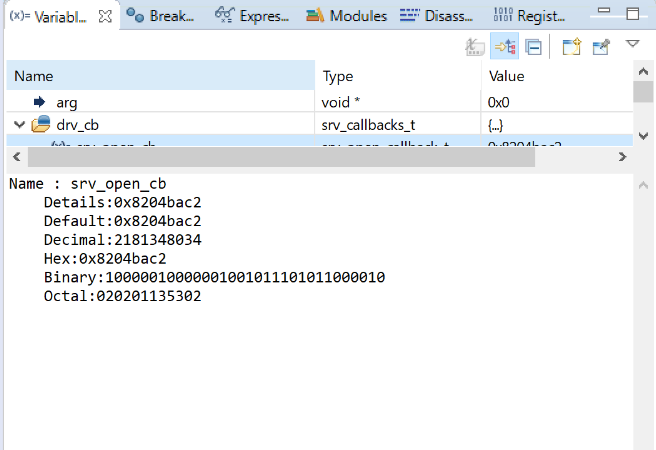Viewport: 656px width, 450px height.
Task: Click the Show Type Names toolbar icon
Action: pyautogui.click(x=476, y=46)
